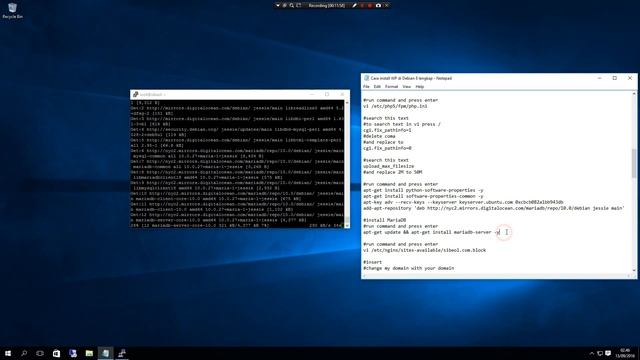Image resolution: width=640 pixels, height=360 pixels.
Task: Open the network status tray icon
Action: click(x=600, y=353)
